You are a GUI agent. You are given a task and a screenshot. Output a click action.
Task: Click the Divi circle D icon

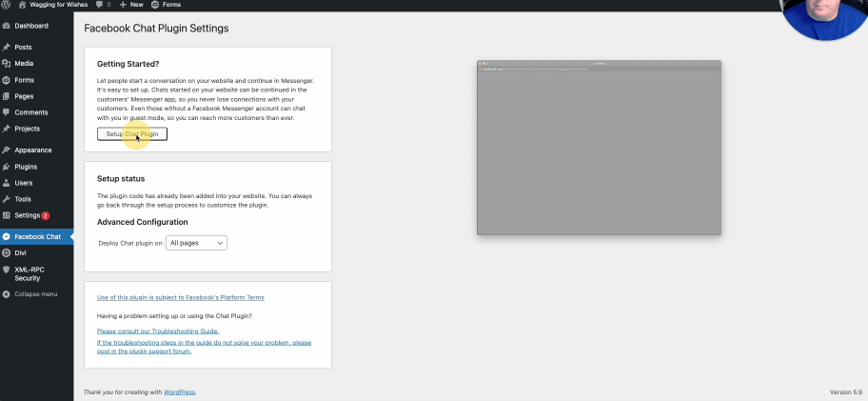[x=6, y=253]
